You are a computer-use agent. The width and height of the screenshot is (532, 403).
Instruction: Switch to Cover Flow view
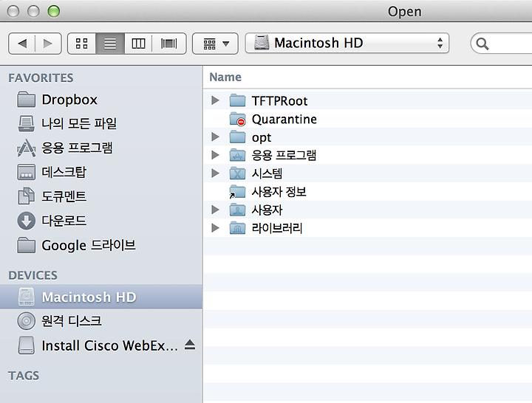(169, 44)
